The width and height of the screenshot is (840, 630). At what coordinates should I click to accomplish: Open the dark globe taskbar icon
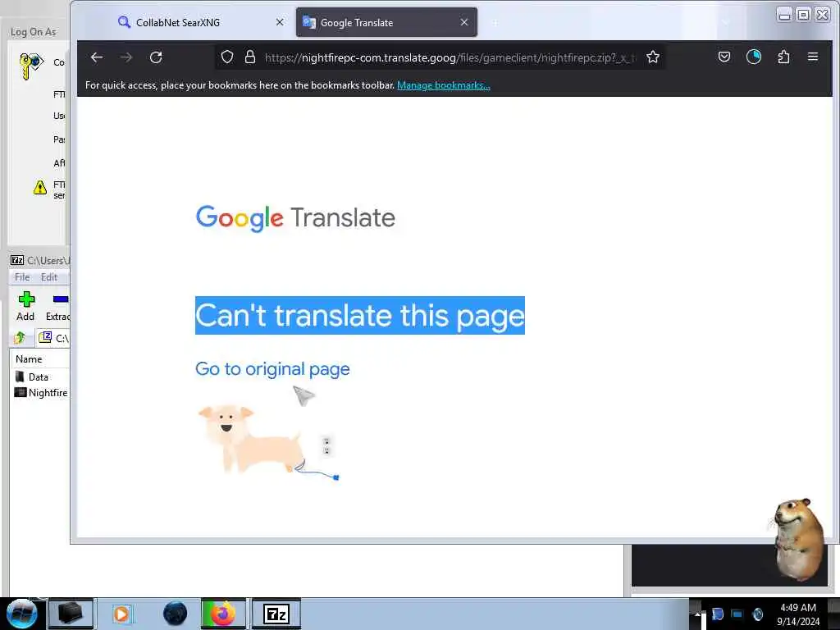click(175, 614)
